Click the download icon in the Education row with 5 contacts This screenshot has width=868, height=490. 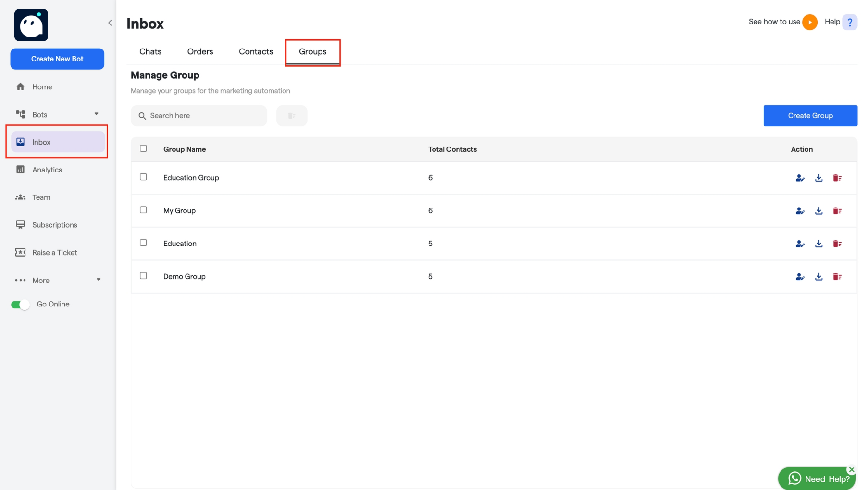819,244
